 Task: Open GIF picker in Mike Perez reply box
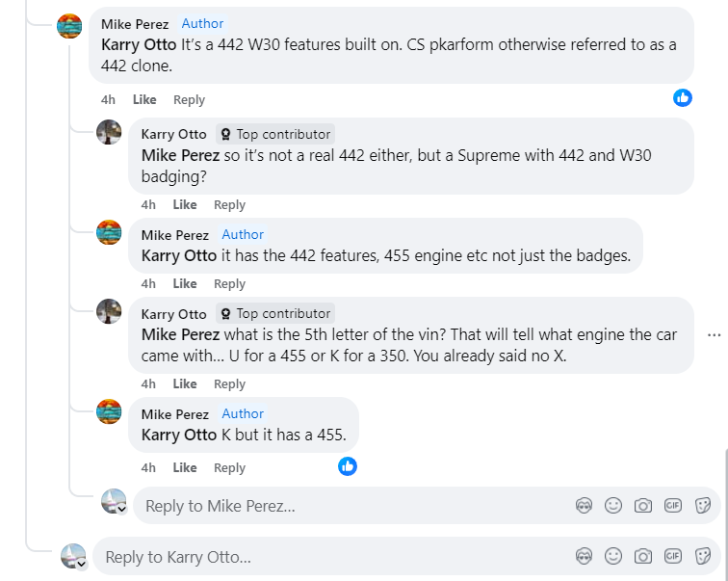click(672, 506)
